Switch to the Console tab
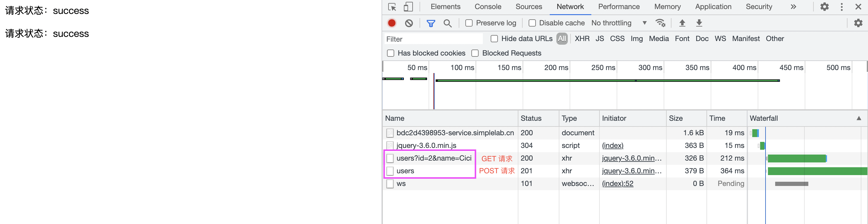 point(488,7)
